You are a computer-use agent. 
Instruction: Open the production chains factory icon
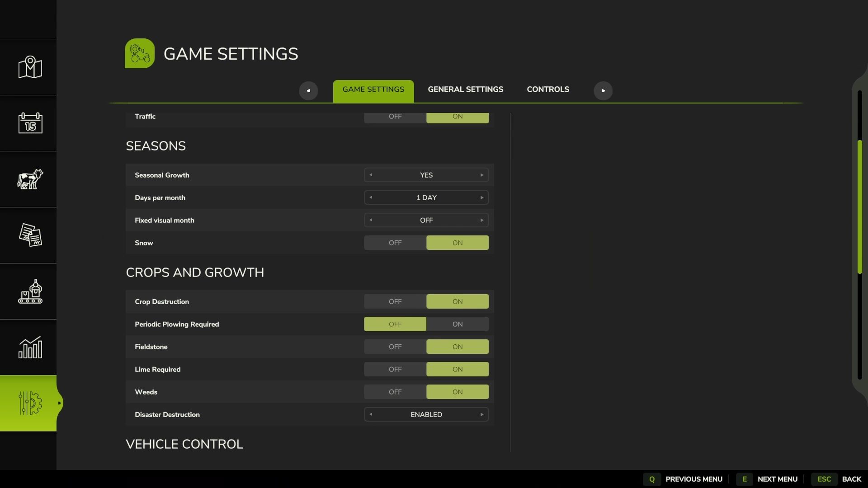point(30,291)
